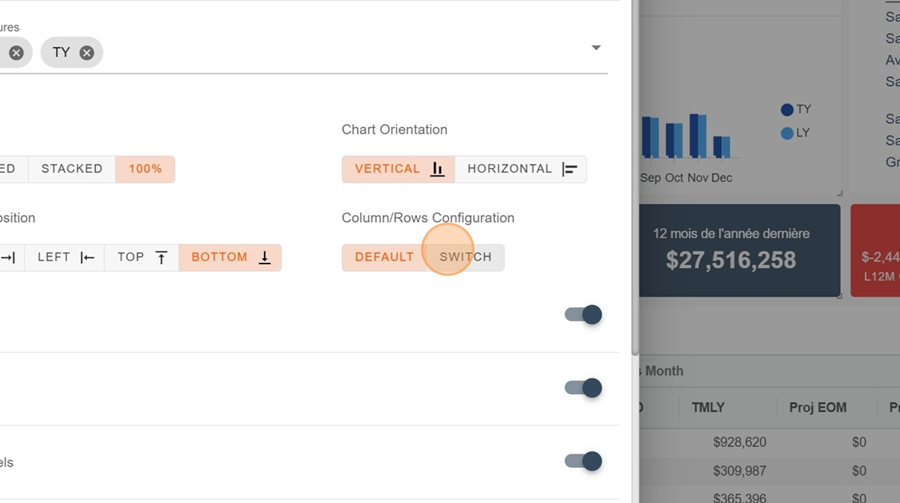Click the LY legend color marker
This screenshot has width=900, height=503.
[x=787, y=133]
